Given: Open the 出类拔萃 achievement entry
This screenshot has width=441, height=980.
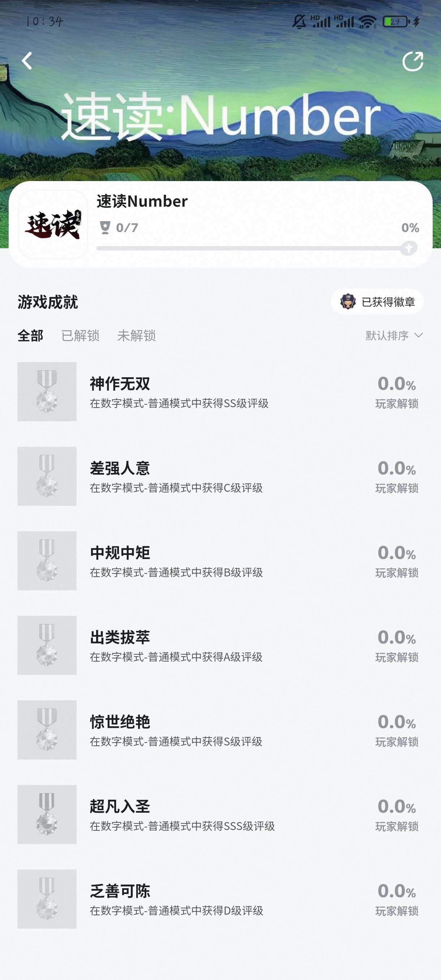Looking at the screenshot, I should tap(220, 645).
